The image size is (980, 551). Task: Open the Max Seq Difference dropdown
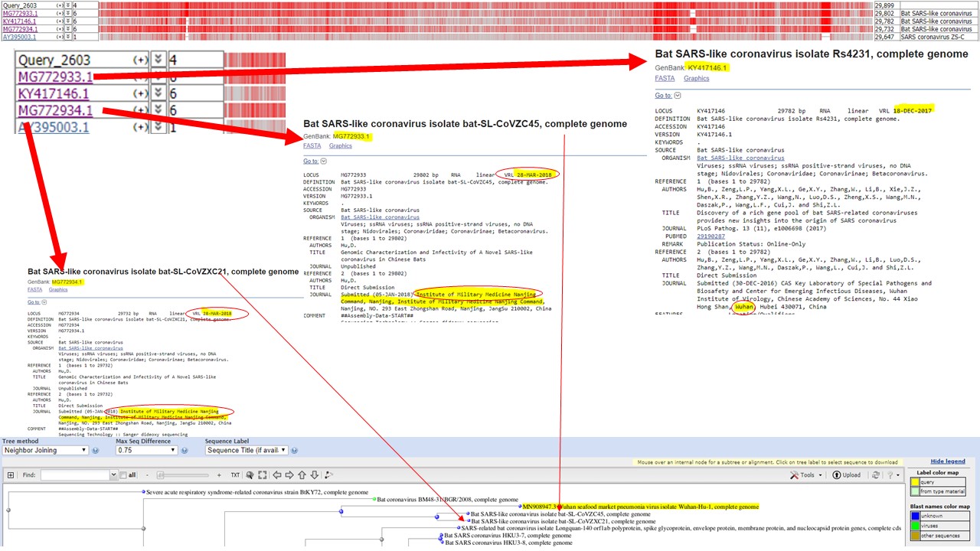152,450
